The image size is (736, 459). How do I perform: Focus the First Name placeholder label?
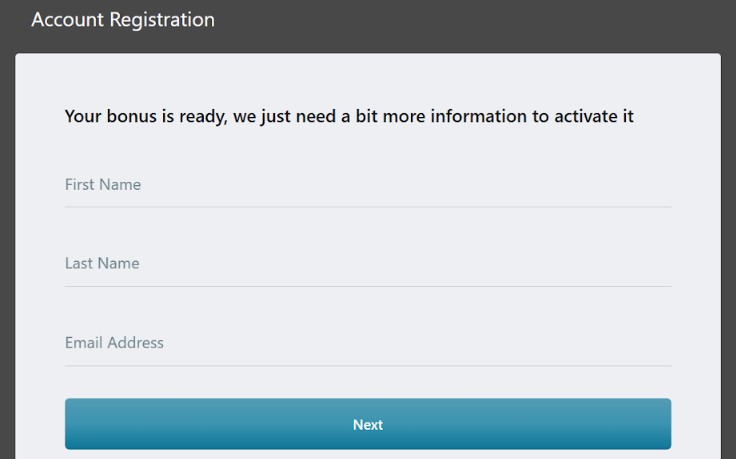(x=103, y=185)
